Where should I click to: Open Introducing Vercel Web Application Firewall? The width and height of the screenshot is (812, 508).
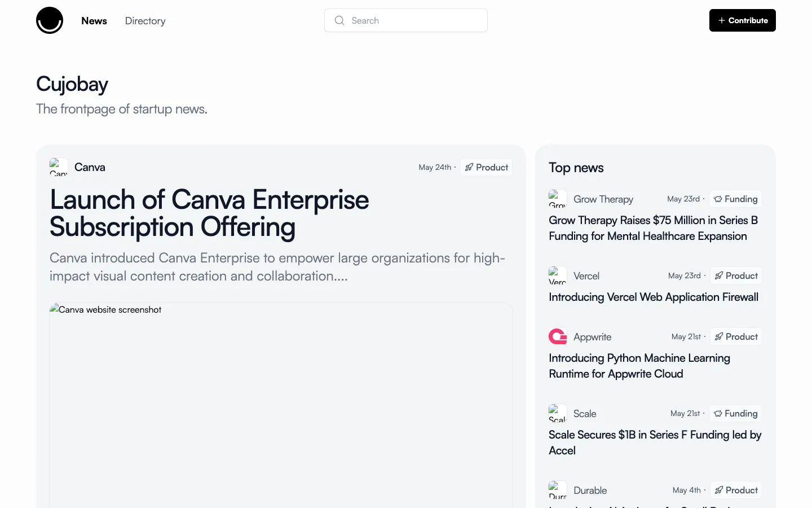point(654,297)
